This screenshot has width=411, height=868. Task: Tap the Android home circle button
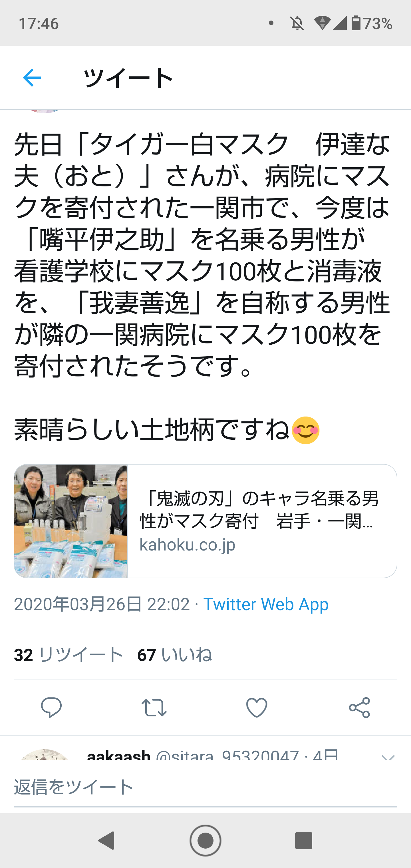[205, 840]
